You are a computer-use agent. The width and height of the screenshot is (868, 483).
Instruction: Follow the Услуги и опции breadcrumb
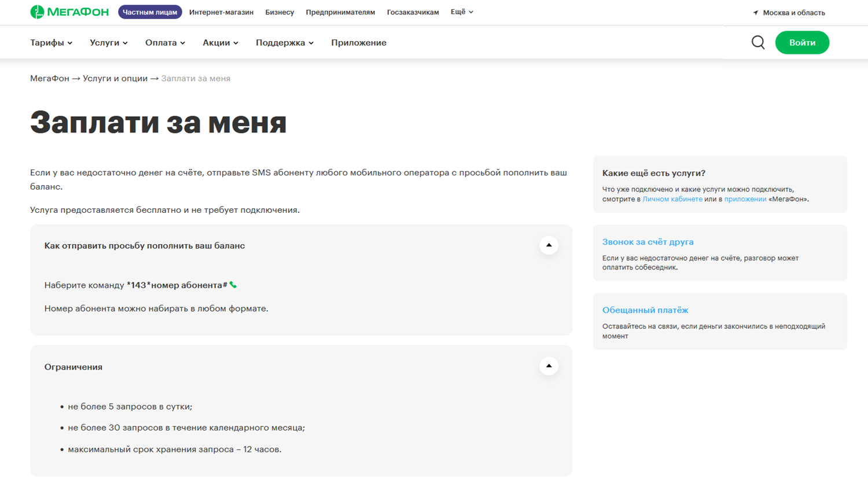(x=115, y=79)
